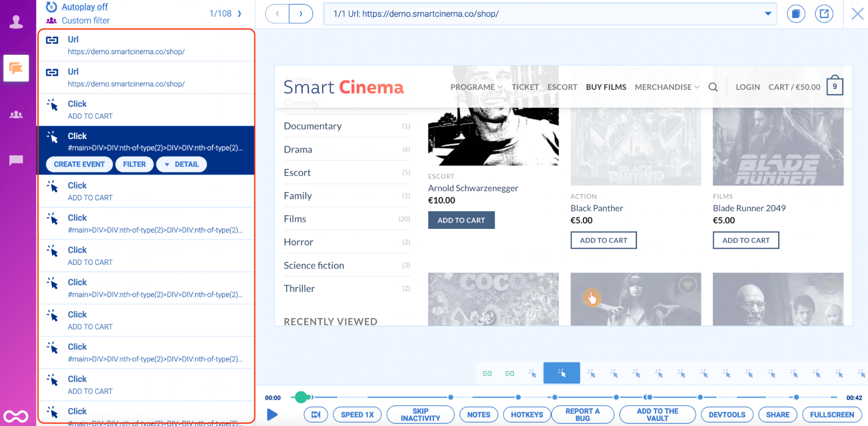The image size is (868, 426).
Task: Expand Detail on the highlighted Click event
Action: click(x=181, y=164)
